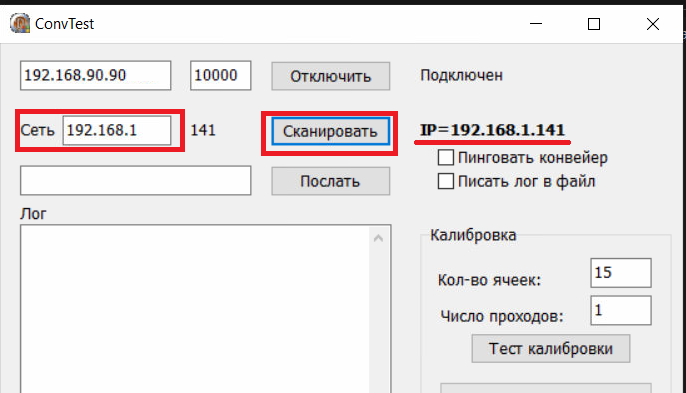This screenshot has width=686, height=393.
Task: Run Тест калибровки button
Action: tap(551, 349)
